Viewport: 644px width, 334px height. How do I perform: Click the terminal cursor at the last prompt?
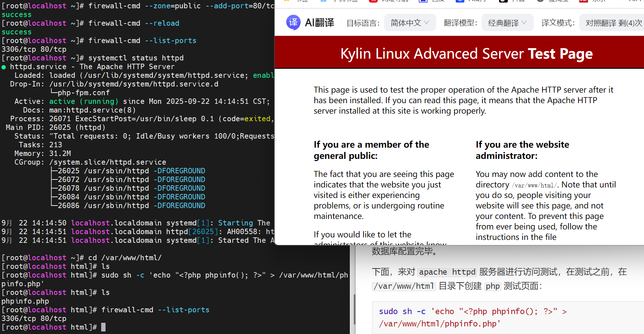(x=103, y=327)
